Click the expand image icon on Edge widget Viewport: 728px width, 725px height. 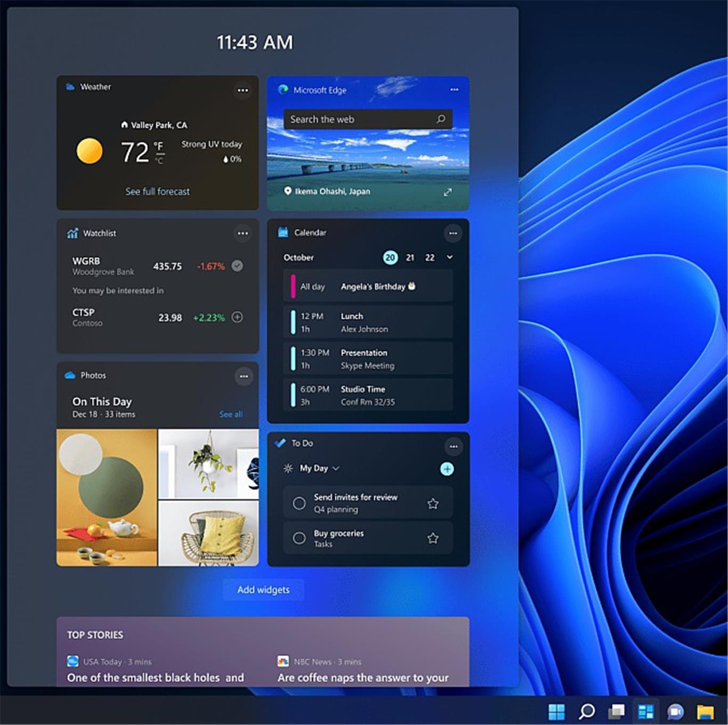point(448,192)
